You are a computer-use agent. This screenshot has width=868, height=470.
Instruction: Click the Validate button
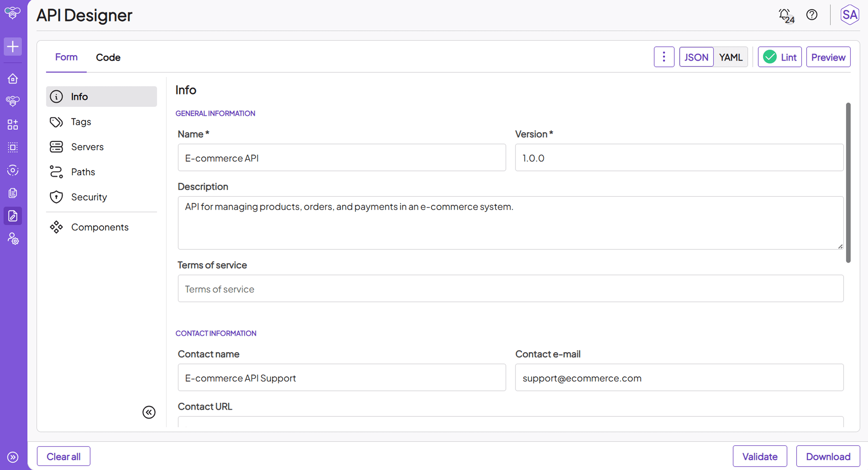click(x=759, y=457)
